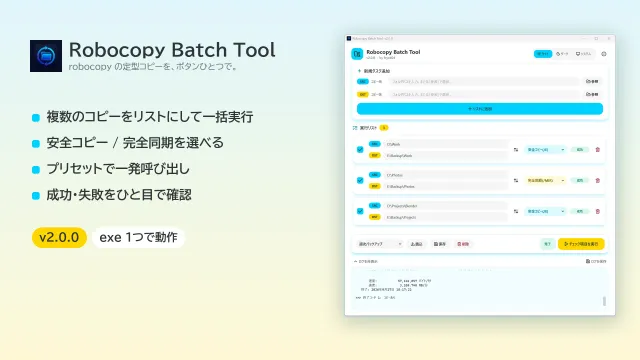Click the "exe 1つで動作" badge
Image resolution: width=640 pixels, height=360 pixels.
138,238
